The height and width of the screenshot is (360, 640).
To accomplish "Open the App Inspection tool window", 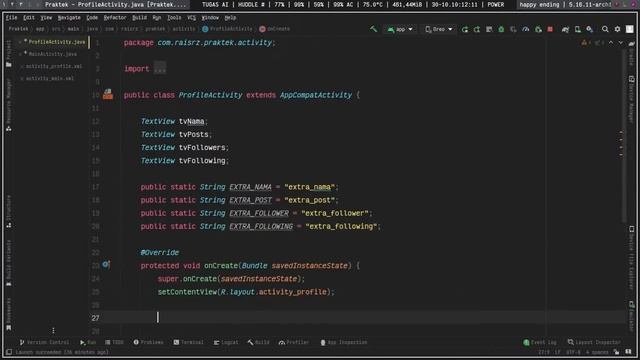I will pyautogui.click(x=344, y=342).
